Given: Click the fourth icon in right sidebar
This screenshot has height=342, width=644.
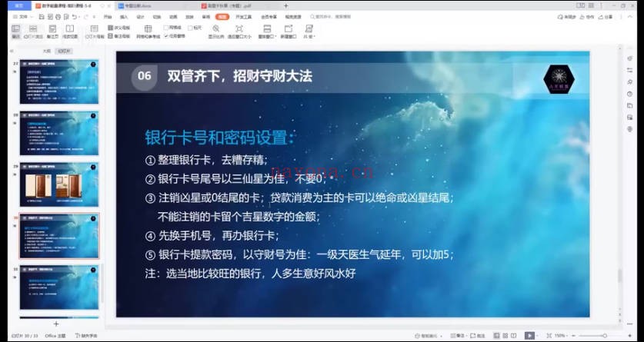Looking at the screenshot, I should tap(629, 94).
